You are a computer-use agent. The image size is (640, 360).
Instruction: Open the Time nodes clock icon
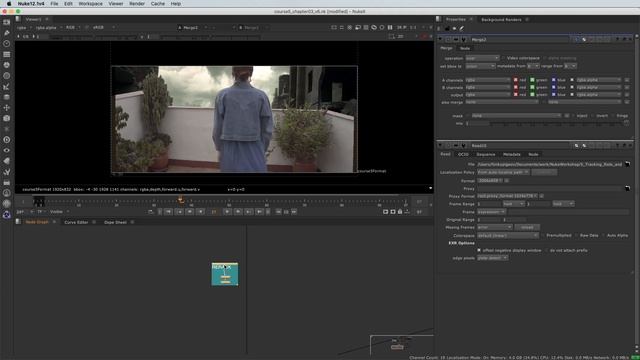click(x=7, y=43)
